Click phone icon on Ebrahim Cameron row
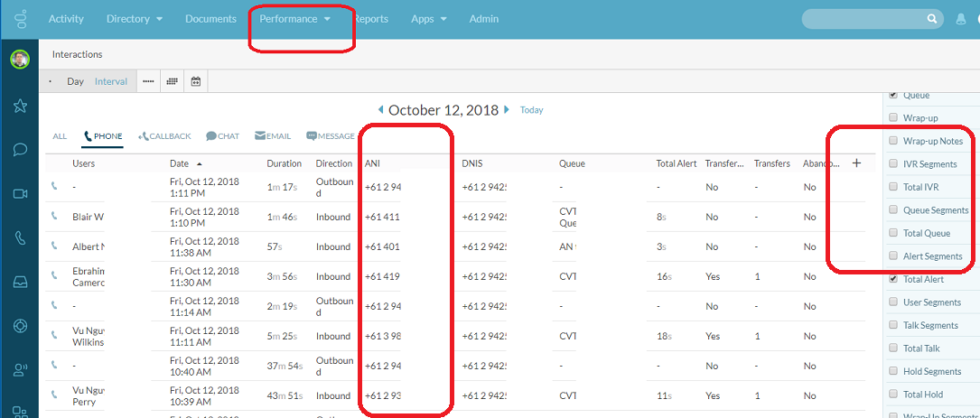Viewport: 980px width, 418px height. 54,275
